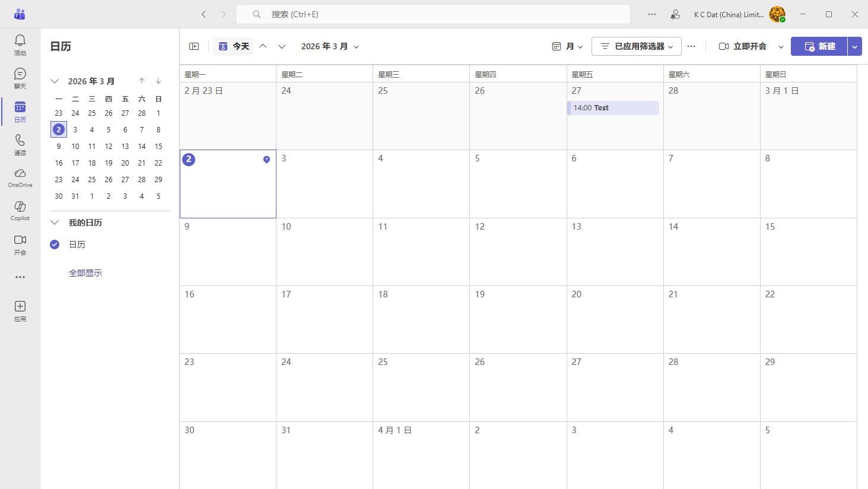Open the 2026 年 3 月 date picker
This screenshot has width=868, height=489.
pyautogui.click(x=330, y=46)
